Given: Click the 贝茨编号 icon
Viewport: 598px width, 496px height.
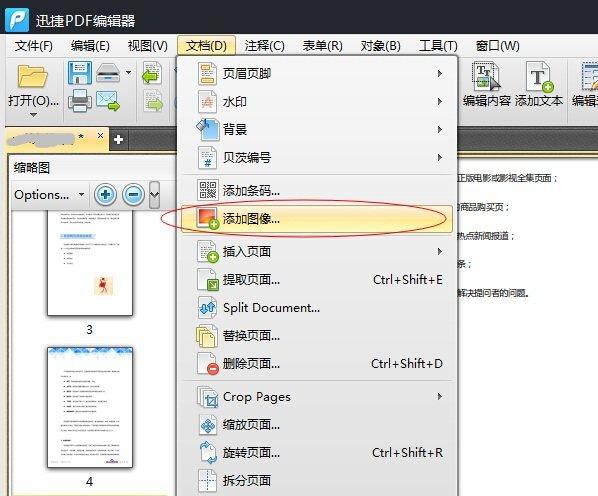Looking at the screenshot, I should coord(207,158).
